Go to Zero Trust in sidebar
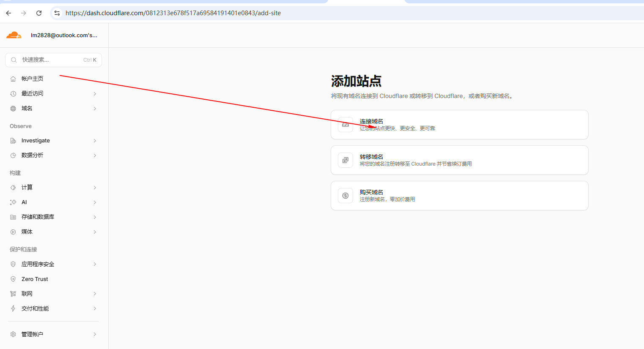This screenshot has height=349, width=644. pyautogui.click(x=53, y=279)
